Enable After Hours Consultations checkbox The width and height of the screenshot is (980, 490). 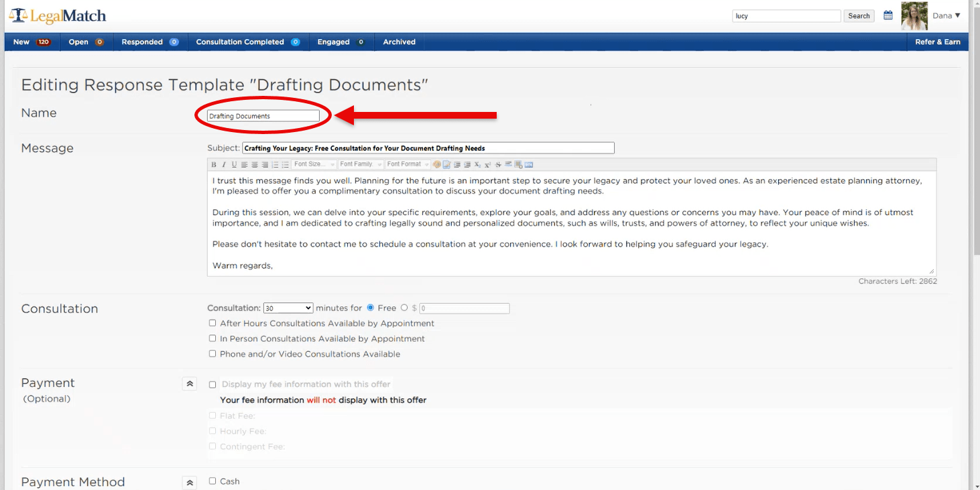tap(212, 323)
